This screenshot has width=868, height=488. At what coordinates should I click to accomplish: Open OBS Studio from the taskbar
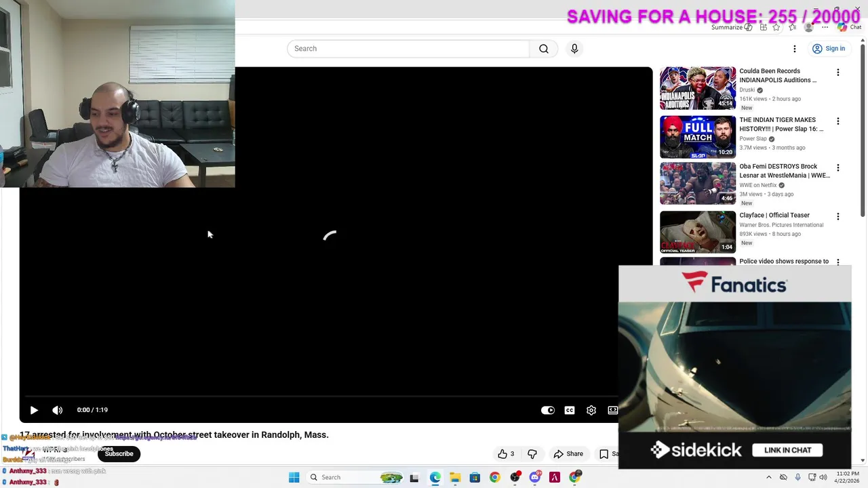pyautogui.click(x=515, y=477)
